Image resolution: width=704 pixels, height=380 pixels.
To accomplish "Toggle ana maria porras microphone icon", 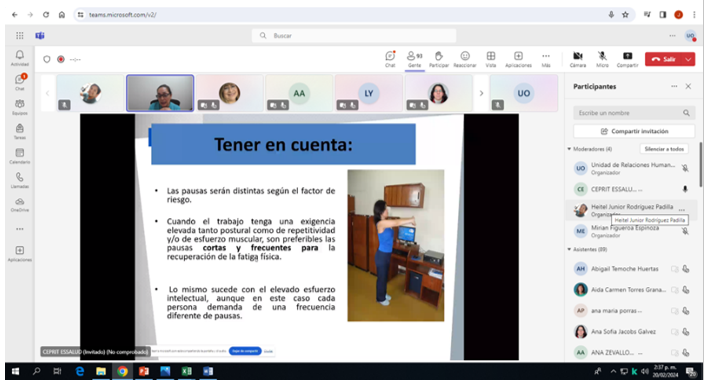I will tap(686, 311).
